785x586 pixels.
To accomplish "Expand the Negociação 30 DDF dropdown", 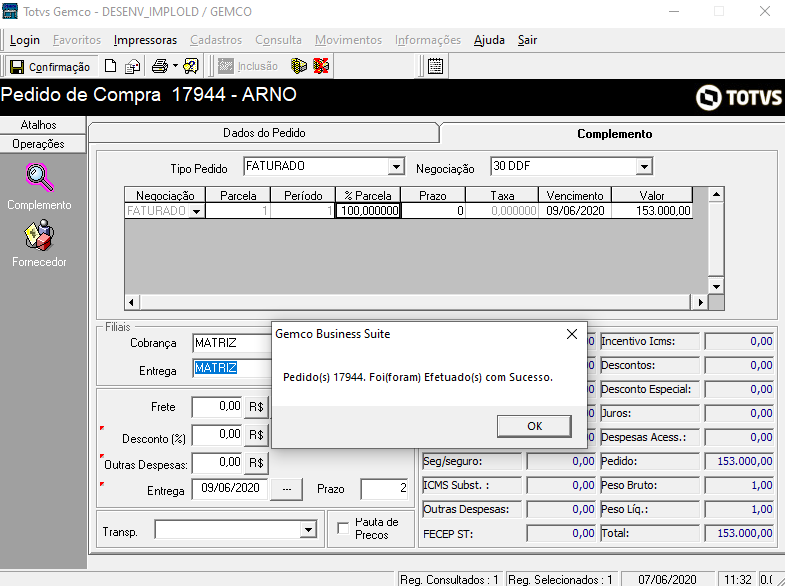I will pyautogui.click(x=644, y=166).
